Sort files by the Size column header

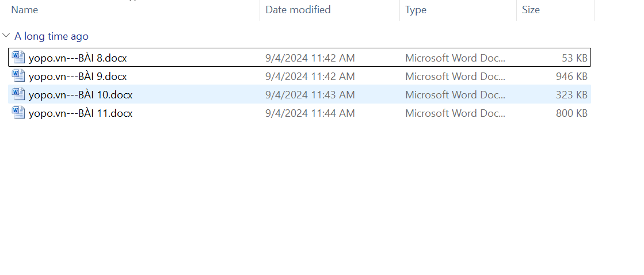click(531, 10)
